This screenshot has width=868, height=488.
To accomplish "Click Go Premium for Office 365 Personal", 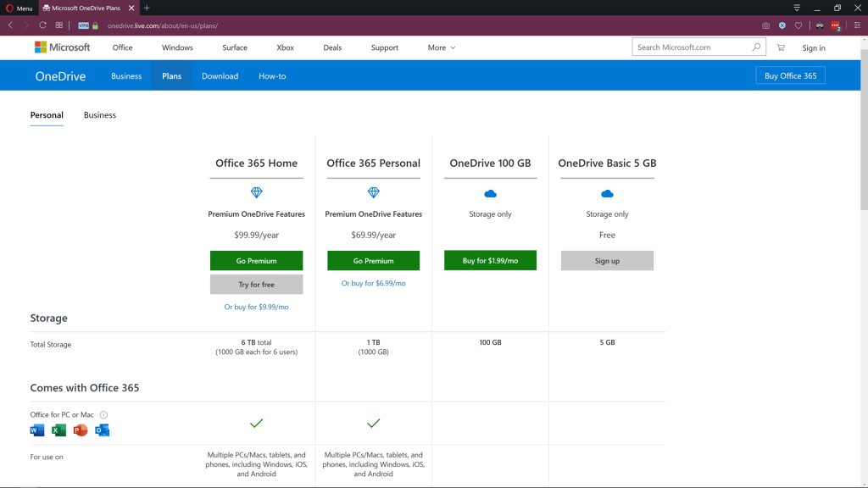I will click(x=373, y=261).
